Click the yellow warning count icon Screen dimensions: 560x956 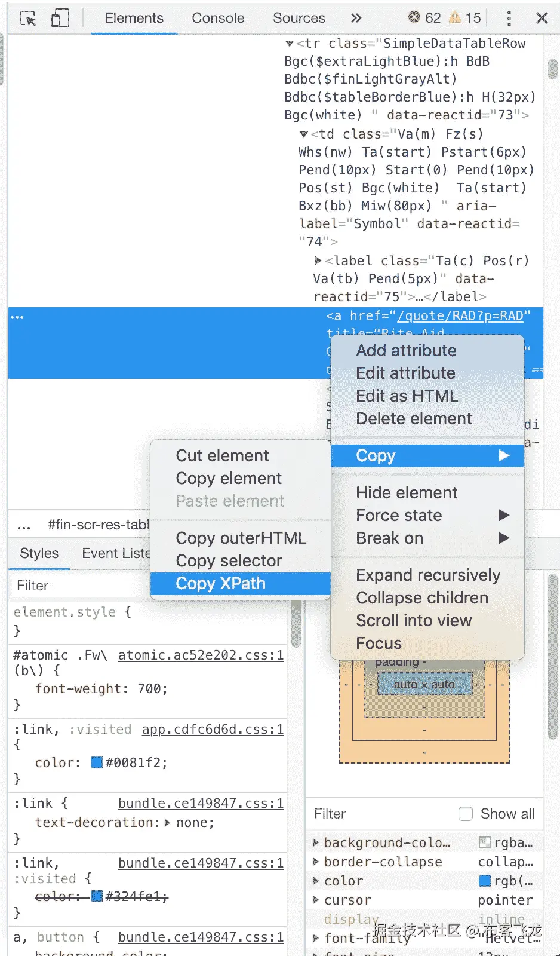(455, 17)
